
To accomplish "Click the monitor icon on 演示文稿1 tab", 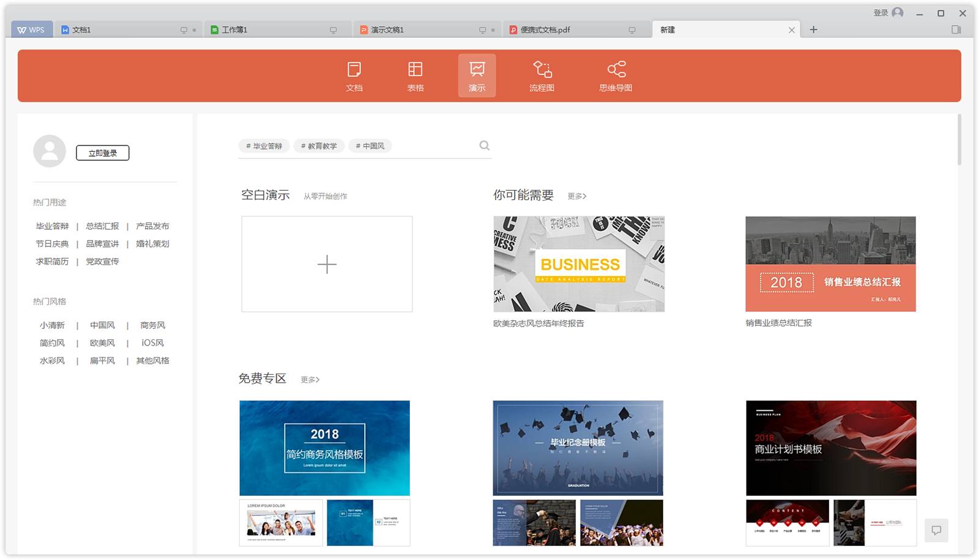I will [483, 30].
